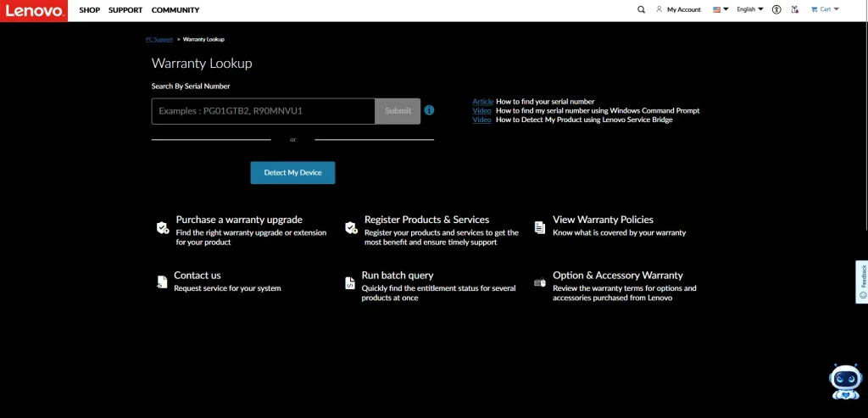
Task: Click the Warranty Lookup breadcrumb text
Action: point(203,39)
